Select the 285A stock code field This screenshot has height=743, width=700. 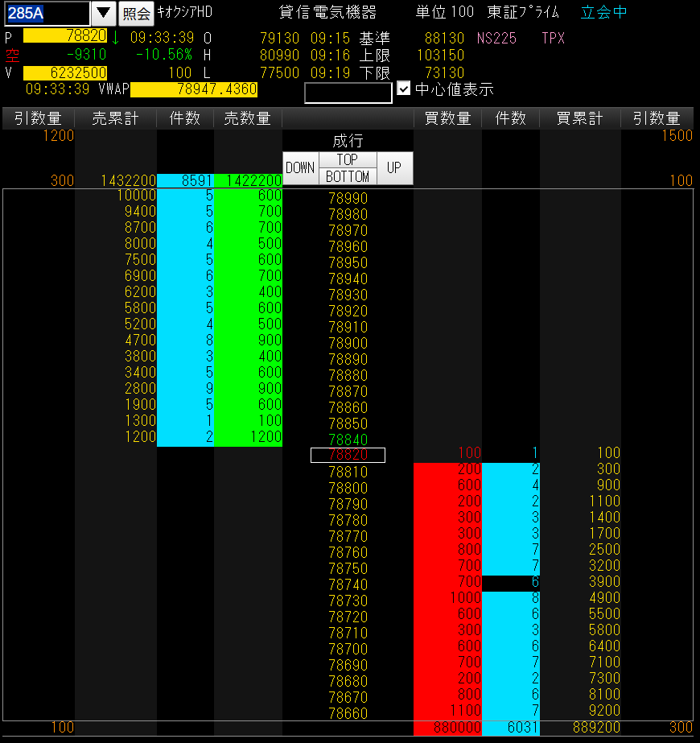(47, 13)
